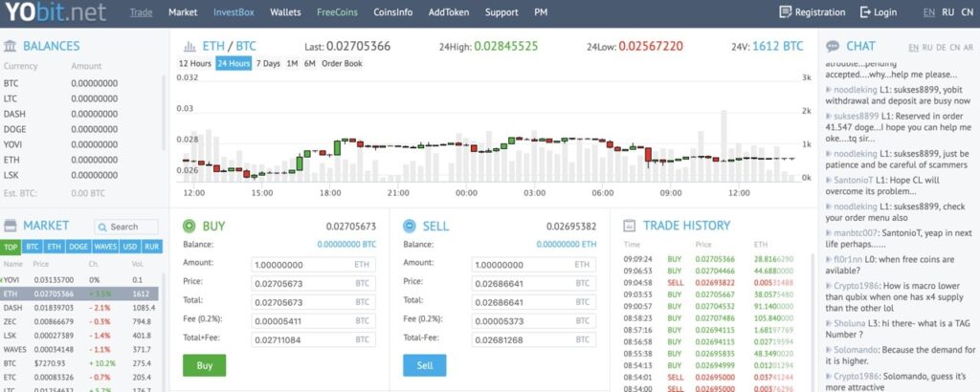Click DOGE currency in Balances
The width and height of the screenshot is (980, 392).
coord(14,129)
